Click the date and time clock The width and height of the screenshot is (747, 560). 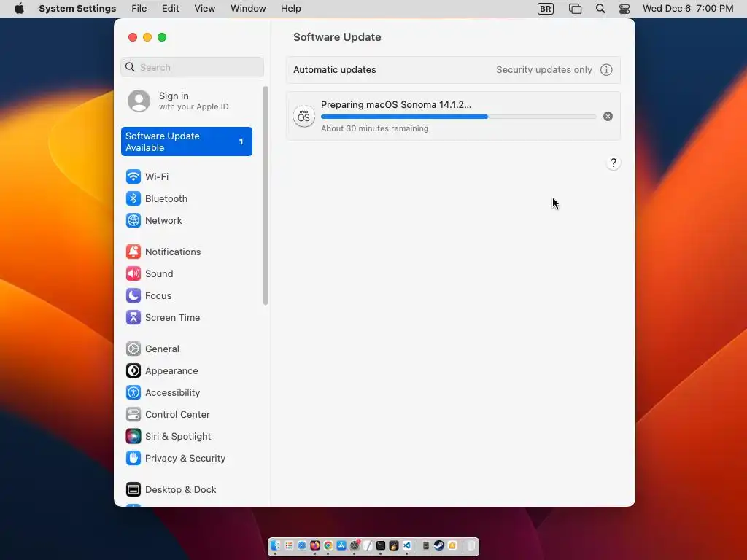(x=687, y=9)
